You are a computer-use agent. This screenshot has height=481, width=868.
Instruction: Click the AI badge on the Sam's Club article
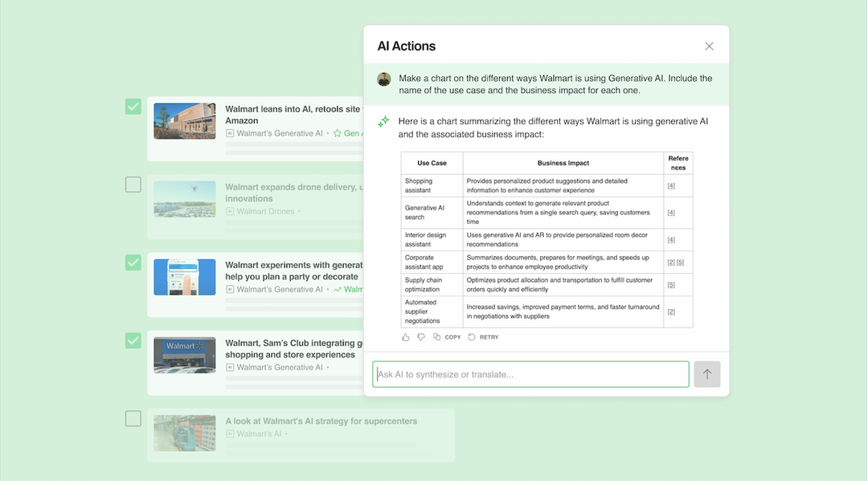pos(231,369)
